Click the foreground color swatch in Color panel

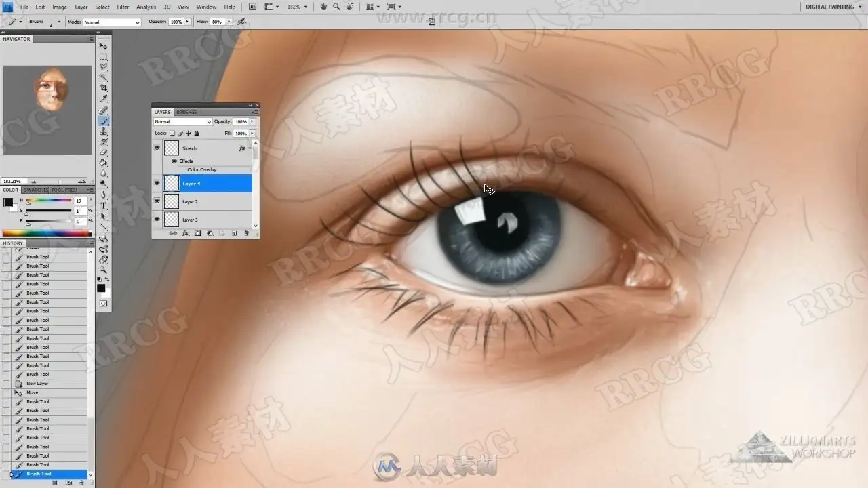click(x=8, y=203)
